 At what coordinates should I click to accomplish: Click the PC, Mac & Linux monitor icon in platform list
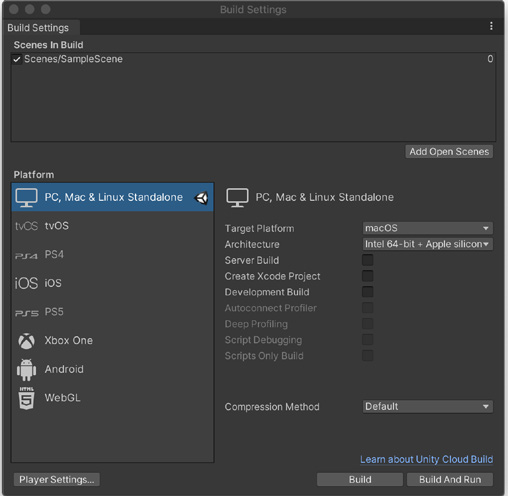click(26, 197)
